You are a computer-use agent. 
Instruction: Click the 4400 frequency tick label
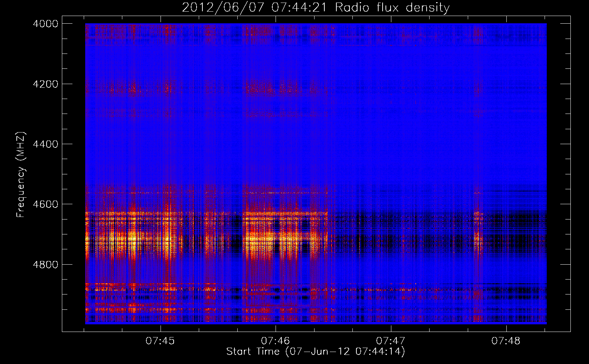point(46,144)
